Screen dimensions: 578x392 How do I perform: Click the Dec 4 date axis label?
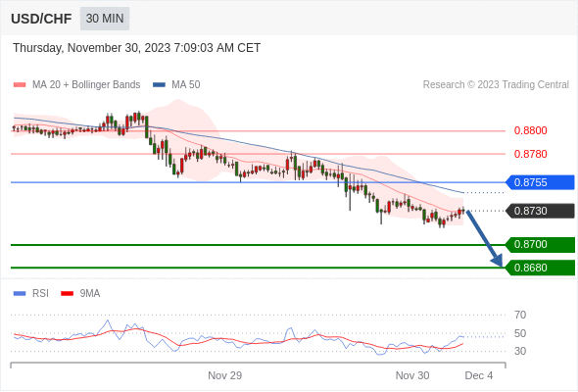478,375
